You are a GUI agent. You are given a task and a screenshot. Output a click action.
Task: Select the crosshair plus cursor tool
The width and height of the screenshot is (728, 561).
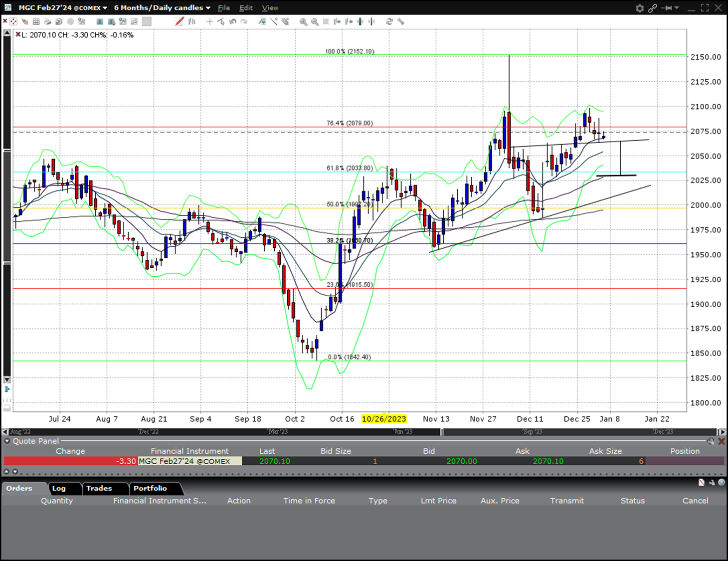[209, 21]
